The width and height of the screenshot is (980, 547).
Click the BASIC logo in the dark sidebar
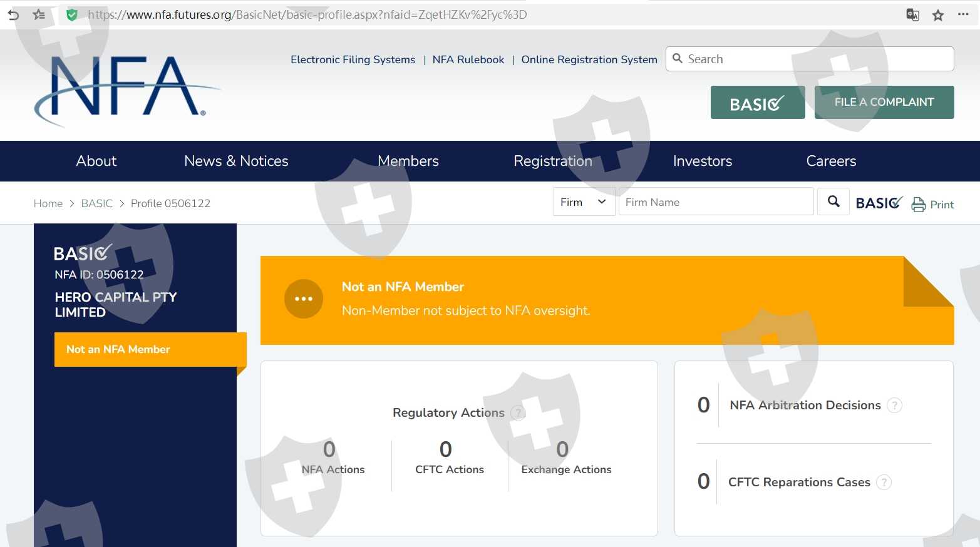click(x=83, y=252)
